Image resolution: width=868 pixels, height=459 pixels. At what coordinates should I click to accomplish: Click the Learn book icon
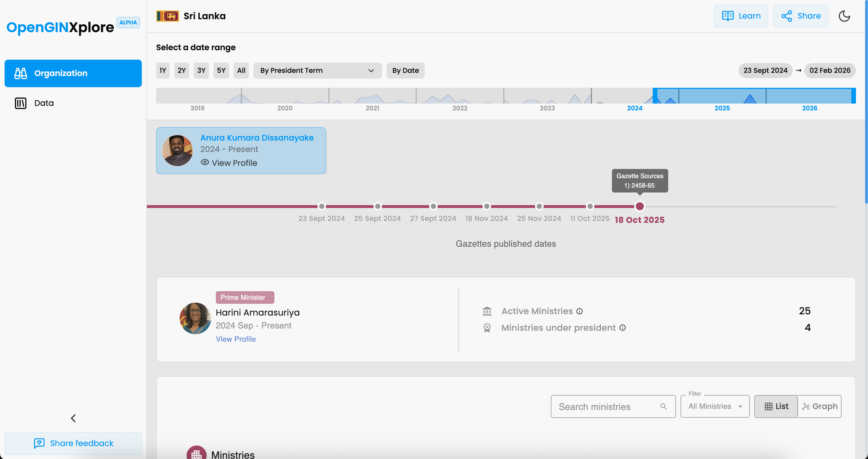point(727,16)
